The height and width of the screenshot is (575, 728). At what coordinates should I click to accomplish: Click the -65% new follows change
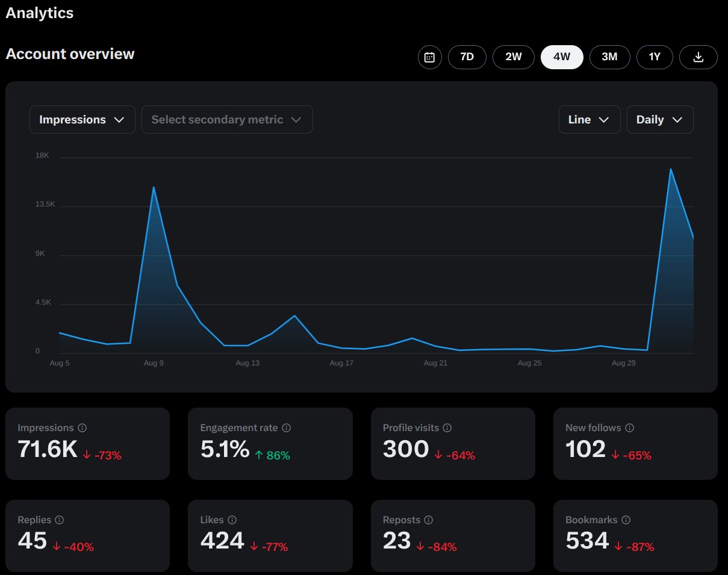coord(631,456)
